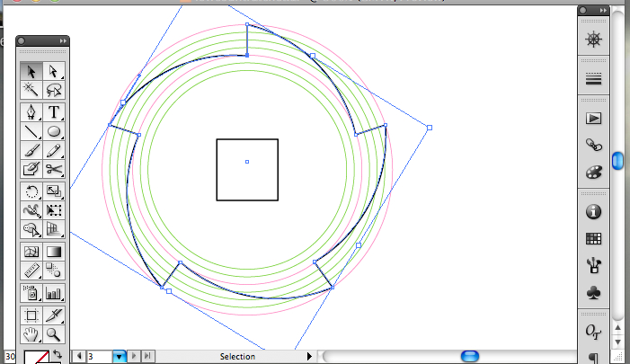Select the Blend tool
The width and height of the screenshot is (630, 364).
[53, 271]
